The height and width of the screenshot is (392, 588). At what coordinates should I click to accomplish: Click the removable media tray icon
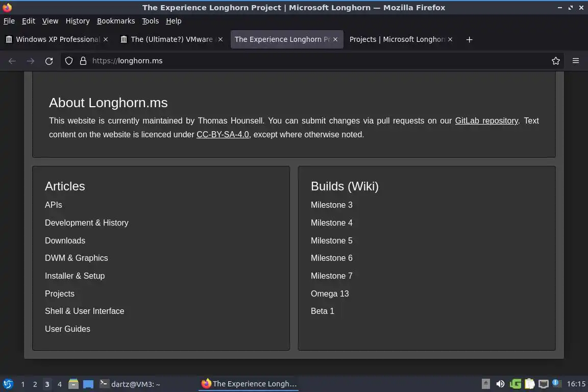click(x=485, y=384)
